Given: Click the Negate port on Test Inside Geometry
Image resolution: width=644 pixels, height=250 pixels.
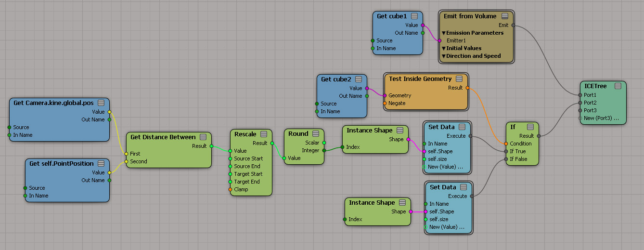Looking at the screenshot, I should coord(385,104).
